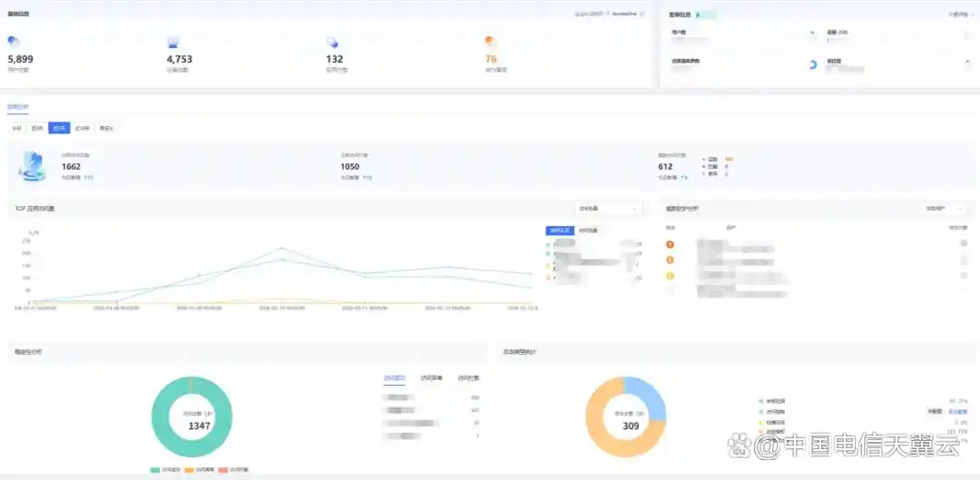The image size is (980, 480).
Task: Click the user count icon above 5,899
Action: coord(13,42)
